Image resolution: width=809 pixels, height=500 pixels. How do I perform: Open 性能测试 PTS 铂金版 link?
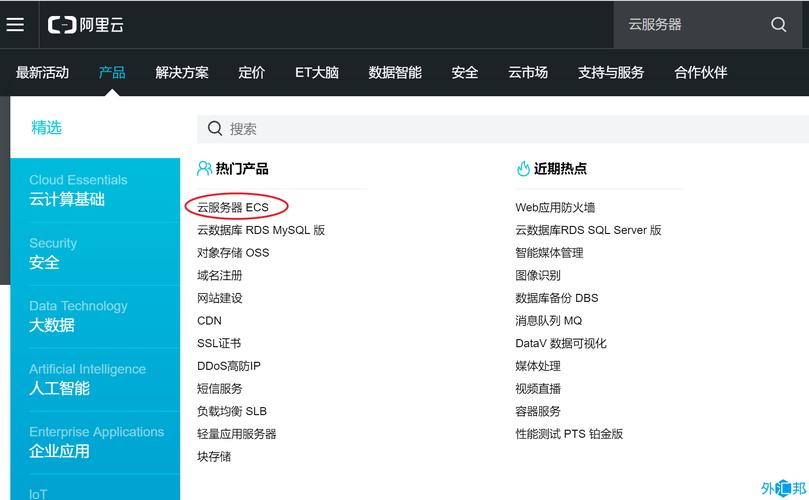point(570,434)
